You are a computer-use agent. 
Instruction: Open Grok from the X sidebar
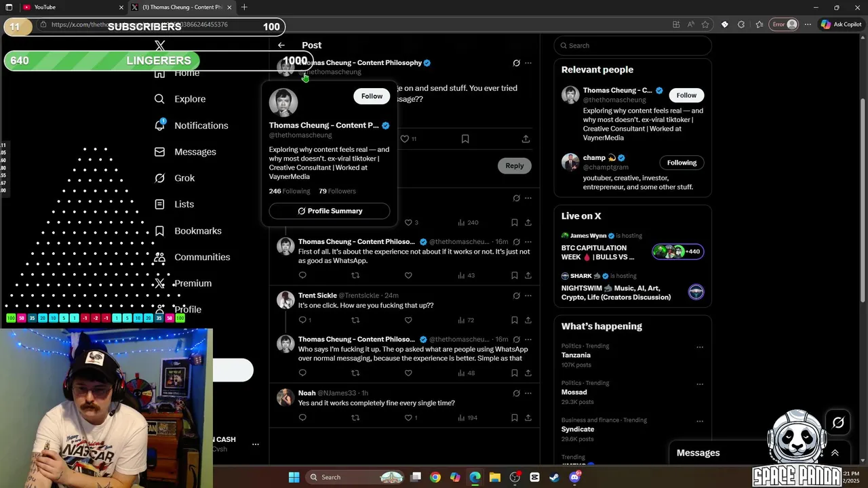pos(174,178)
